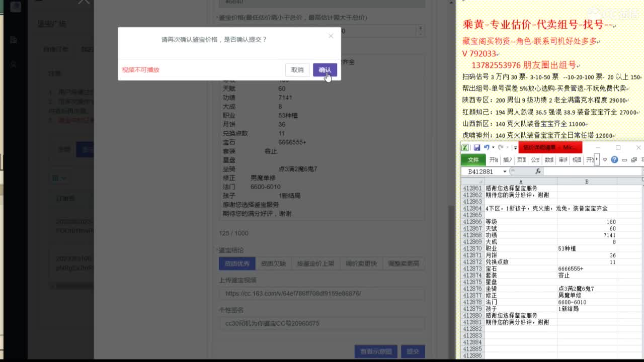Open Excel Help question mark icon
The height and width of the screenshot is (362, 644).
point(614,160)
